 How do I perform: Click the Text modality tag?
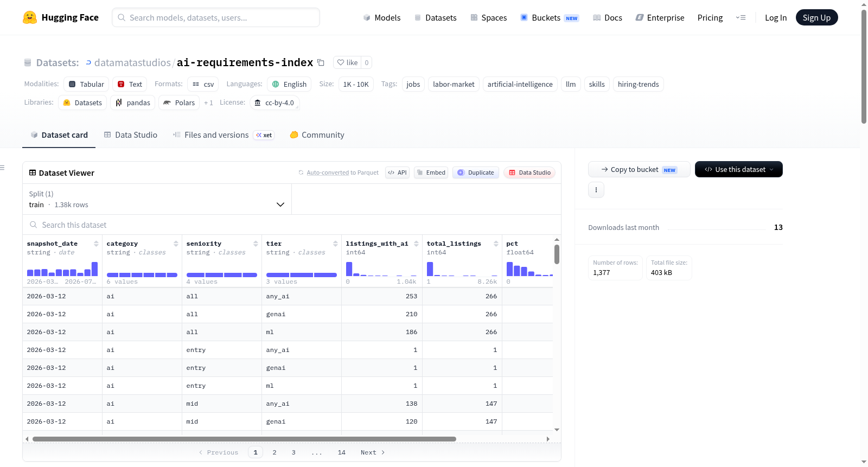pos(130,84)
